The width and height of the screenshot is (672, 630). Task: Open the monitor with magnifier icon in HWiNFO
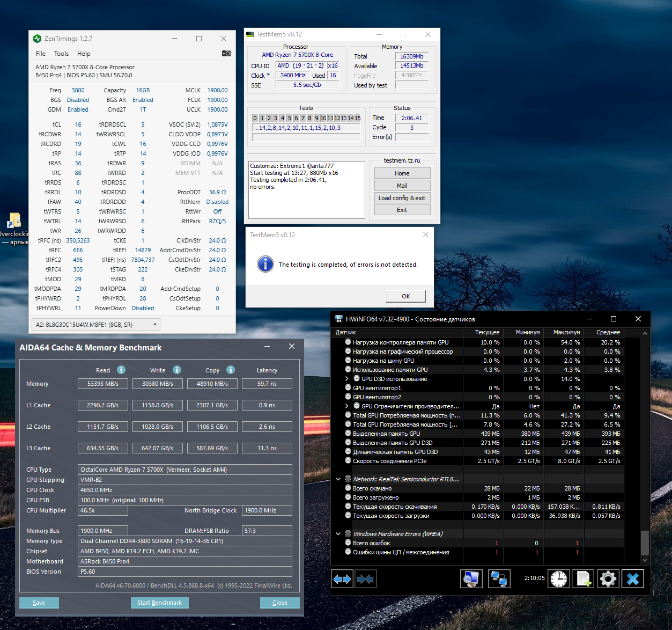(471, 579)
